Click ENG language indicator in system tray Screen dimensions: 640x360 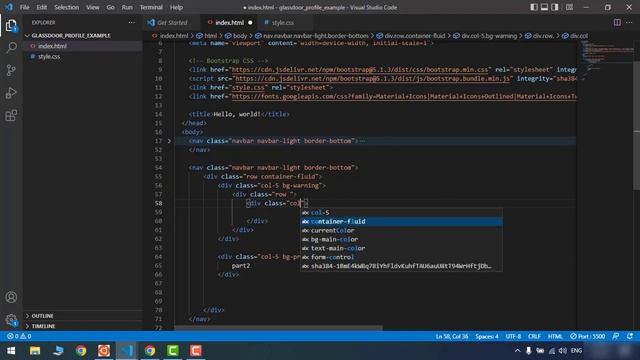tap(576, 351)
